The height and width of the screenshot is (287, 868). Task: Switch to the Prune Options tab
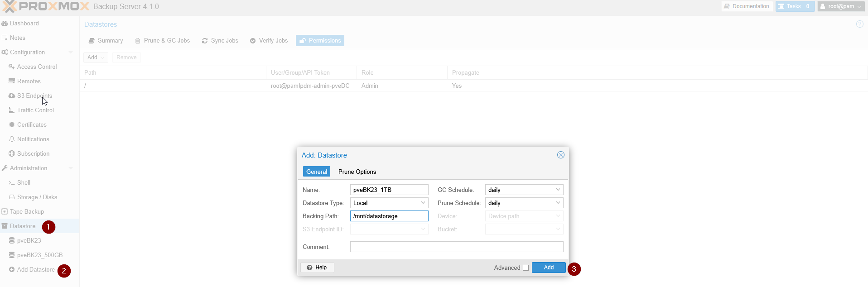357,172
